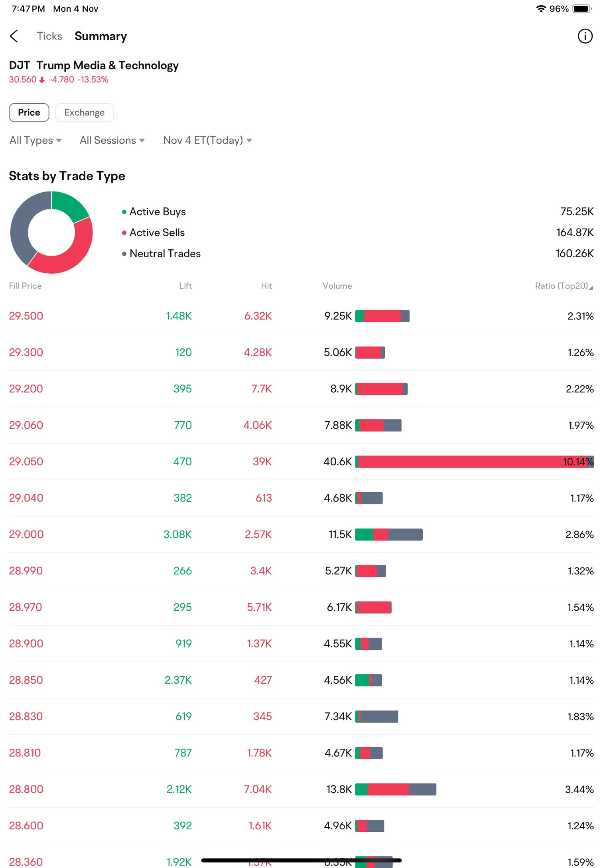
Task: Sort by the Hit column header
Action: click(266, 286)
